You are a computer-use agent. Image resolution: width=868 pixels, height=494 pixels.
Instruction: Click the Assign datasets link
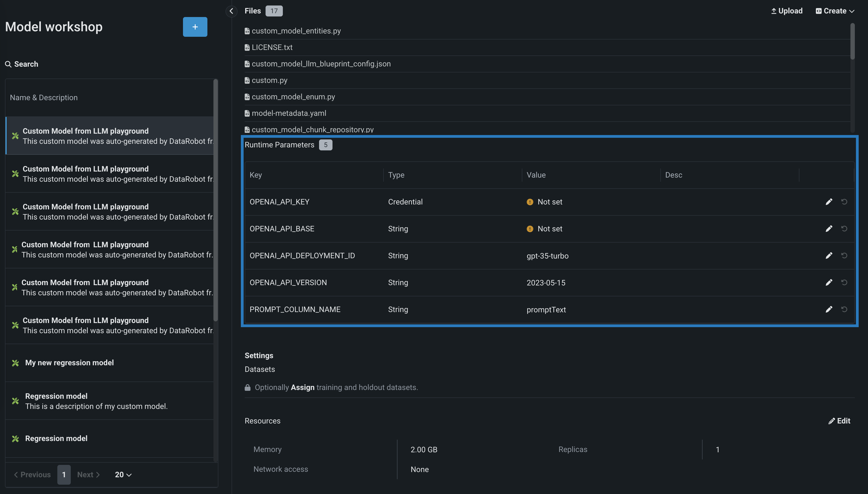click(x=302, y=388)
